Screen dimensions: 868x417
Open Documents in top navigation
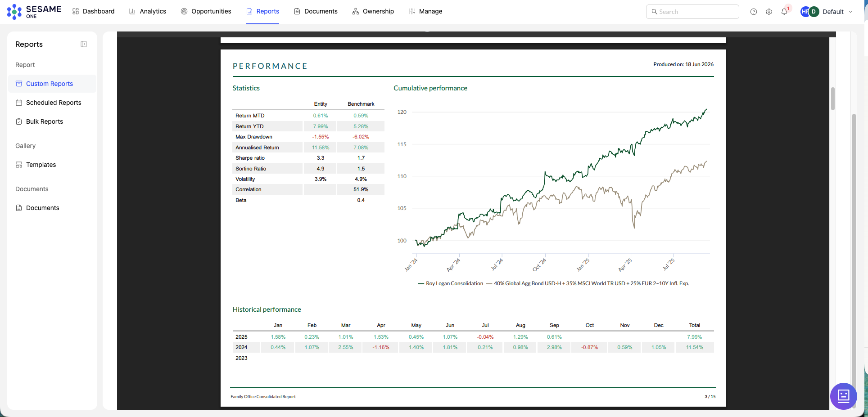pos(316,11)
